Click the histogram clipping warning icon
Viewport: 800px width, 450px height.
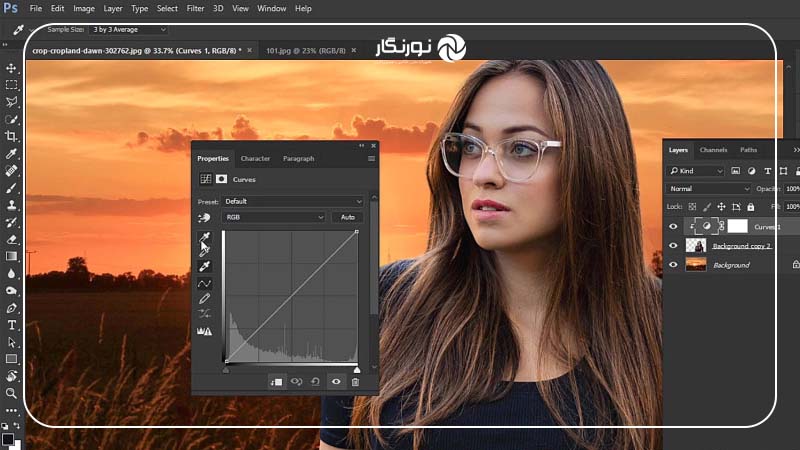click(205, 331)
